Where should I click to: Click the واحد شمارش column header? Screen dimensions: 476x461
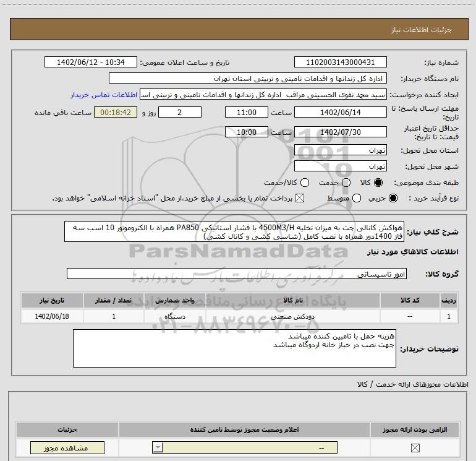pos(175,300)
